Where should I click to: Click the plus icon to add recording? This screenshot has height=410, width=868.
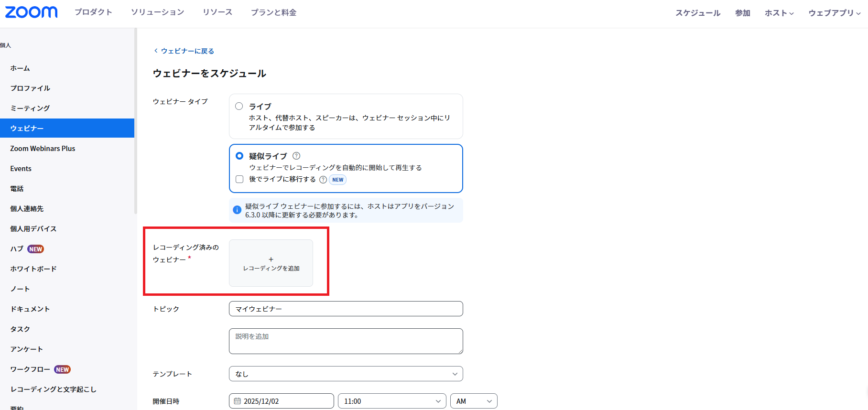point(271,259)
